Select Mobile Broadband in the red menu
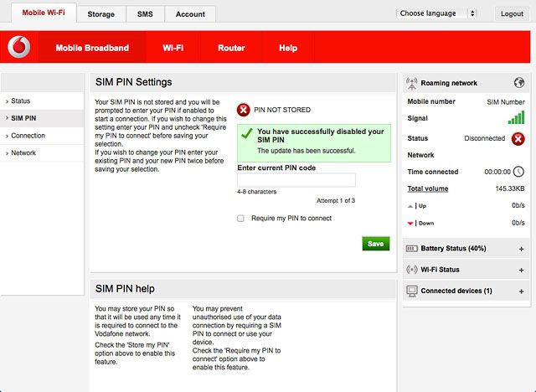536x392 pixels. coord(92,48)
